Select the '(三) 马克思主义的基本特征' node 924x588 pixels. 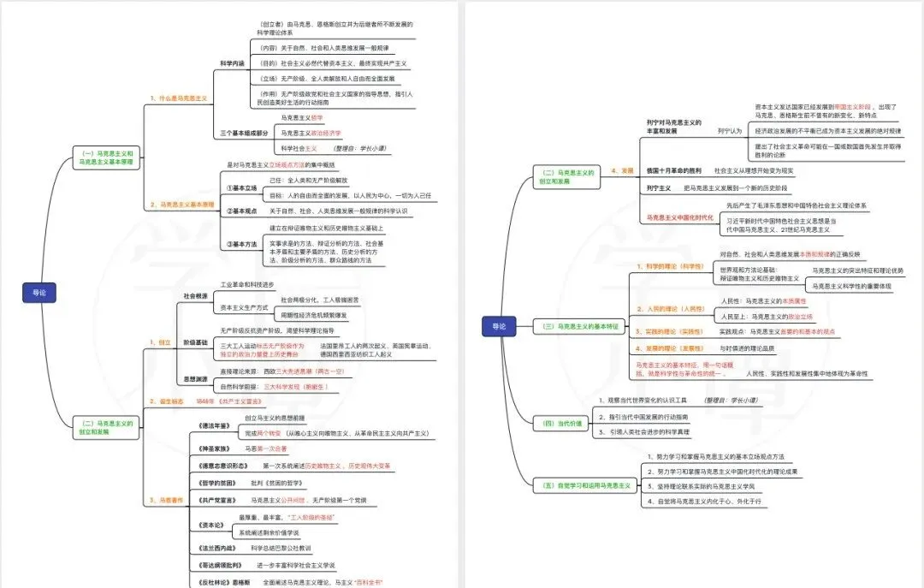tap(580, 326)
